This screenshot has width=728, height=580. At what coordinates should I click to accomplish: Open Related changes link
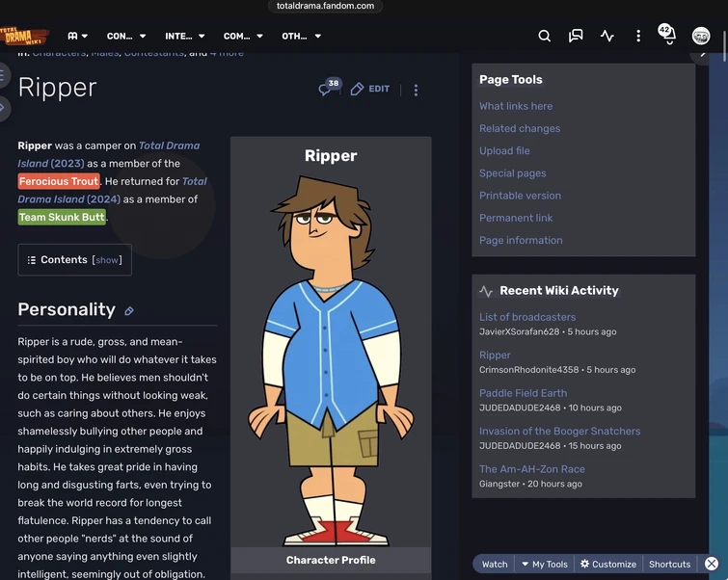pos(520,128)
